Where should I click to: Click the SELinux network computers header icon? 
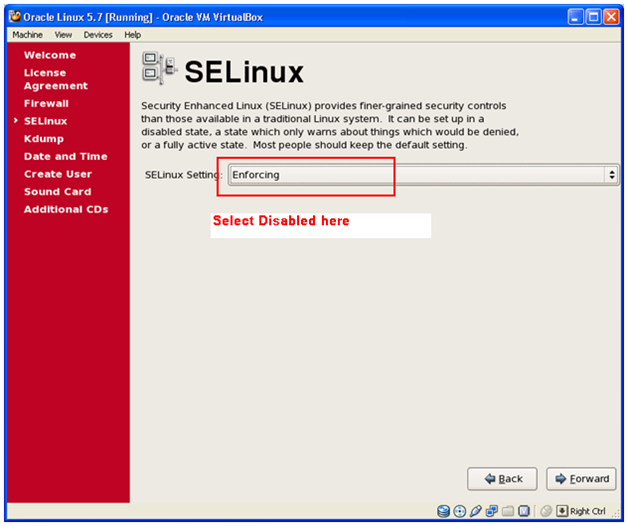(159, 68)
